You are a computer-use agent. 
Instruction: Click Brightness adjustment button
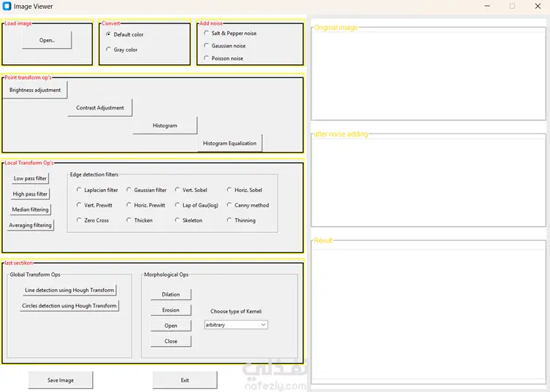(35, 90)
